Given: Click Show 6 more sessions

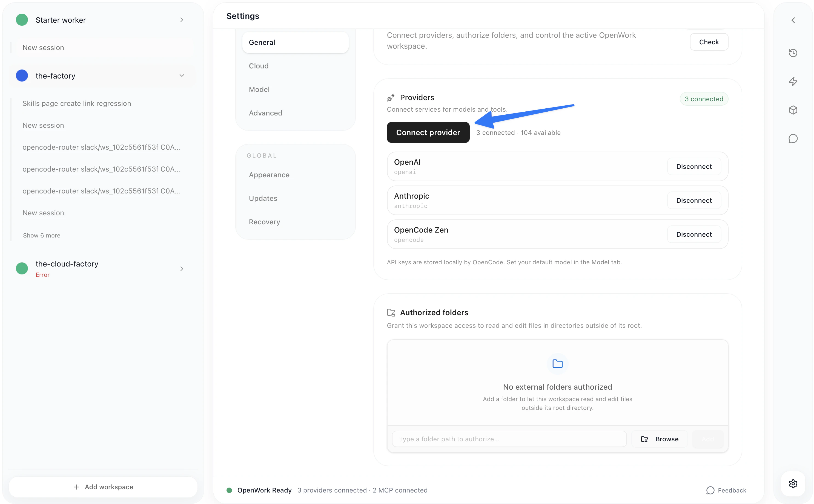Looking at the screenshot, I should pyautogui.click(x=41, y=235).
